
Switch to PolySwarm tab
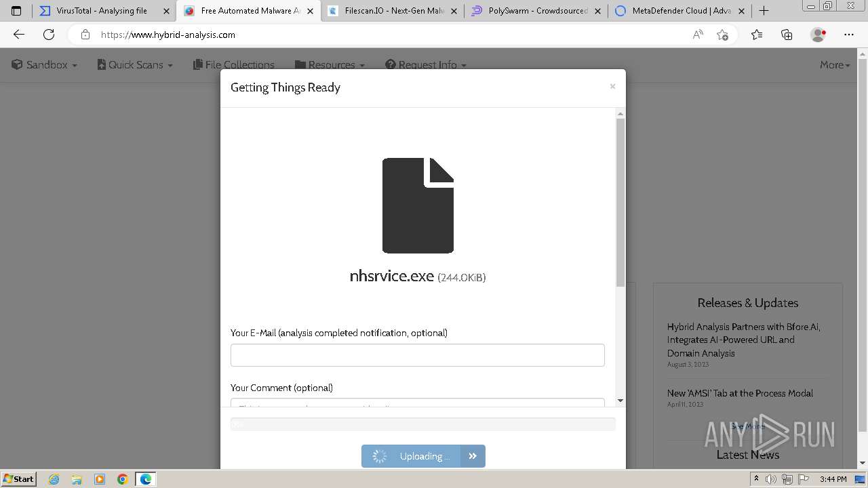click(x=536, y=11)
